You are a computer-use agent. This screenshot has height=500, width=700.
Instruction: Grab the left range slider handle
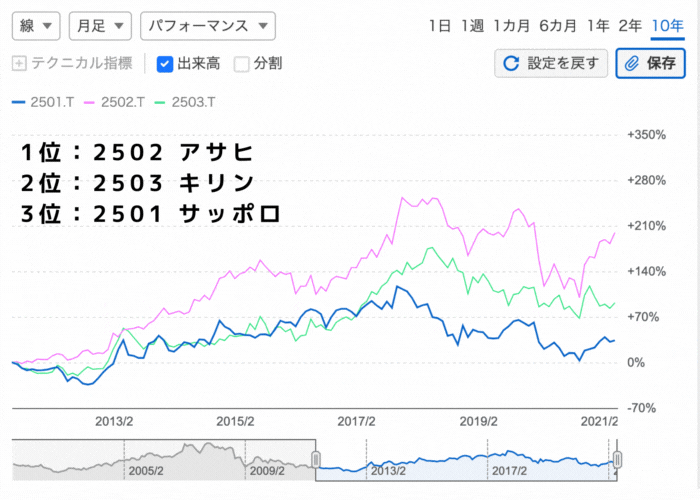(316, 459)
